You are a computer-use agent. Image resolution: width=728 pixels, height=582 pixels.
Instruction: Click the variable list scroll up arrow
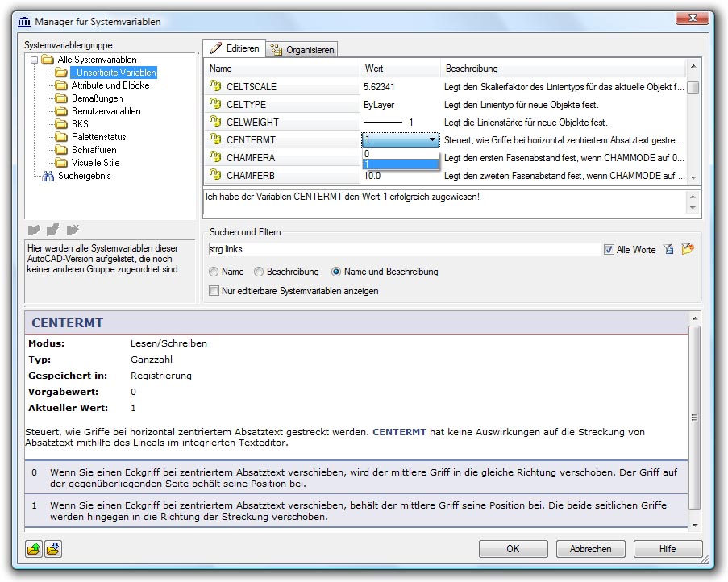693,66
